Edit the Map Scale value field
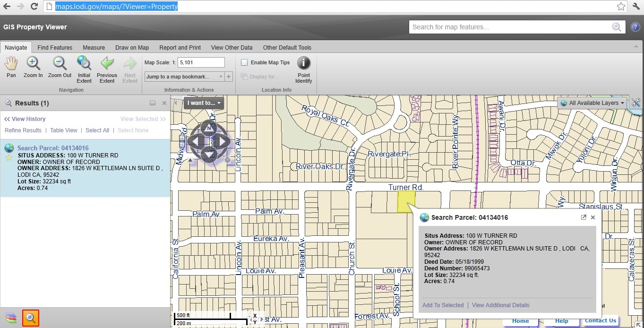 click(201, 62)
